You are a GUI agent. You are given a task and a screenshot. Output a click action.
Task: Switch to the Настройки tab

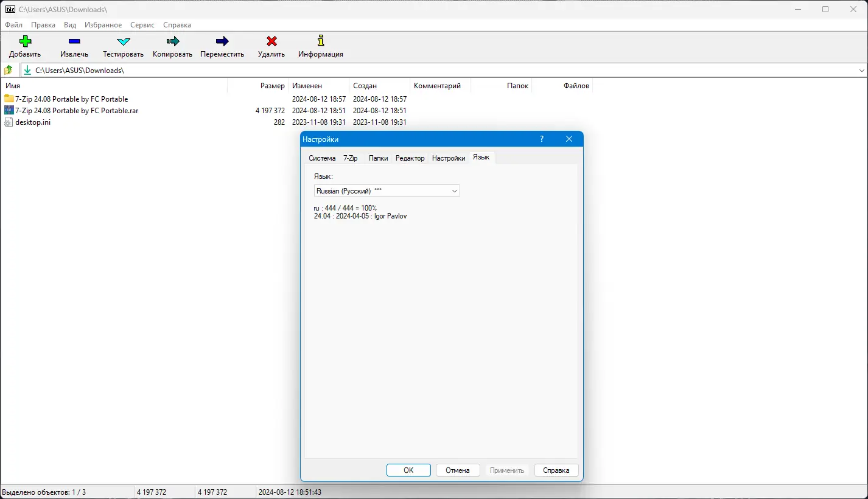point(449,158)
